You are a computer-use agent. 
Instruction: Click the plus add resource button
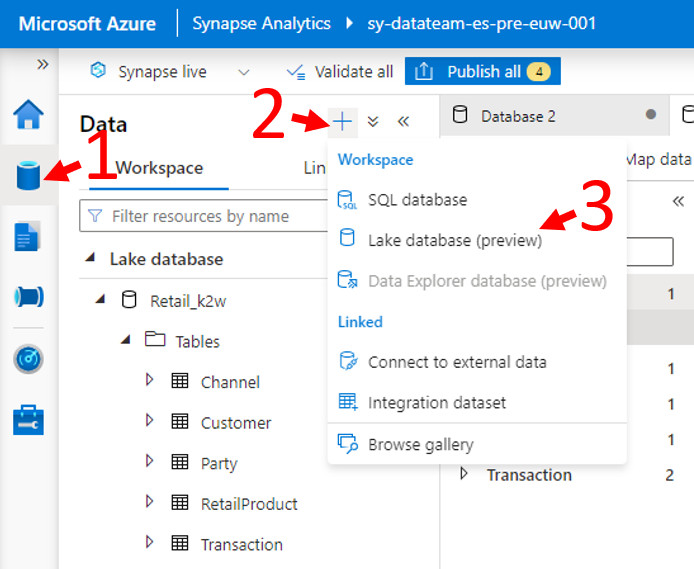click(342, 121)
